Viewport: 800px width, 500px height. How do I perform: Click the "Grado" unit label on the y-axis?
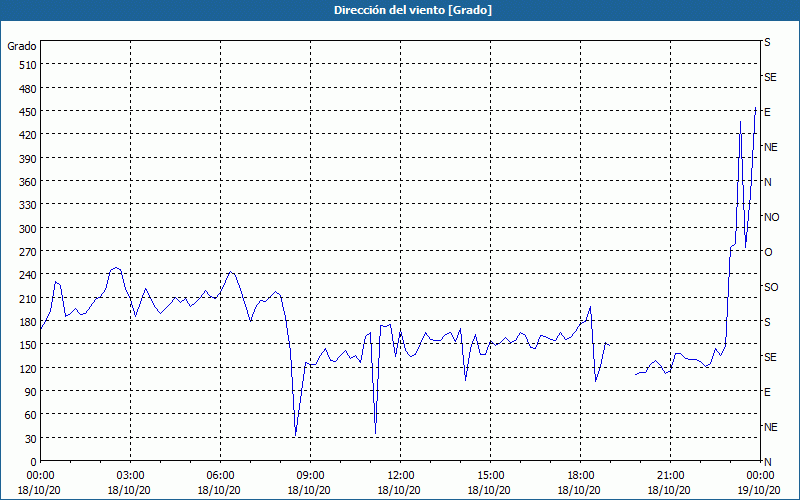coord(22,46)
